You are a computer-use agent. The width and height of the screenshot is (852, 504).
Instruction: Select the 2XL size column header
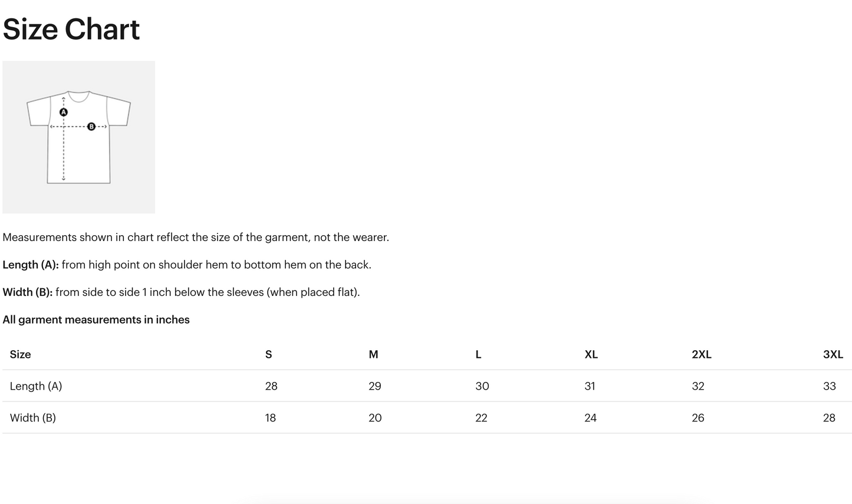701,354
